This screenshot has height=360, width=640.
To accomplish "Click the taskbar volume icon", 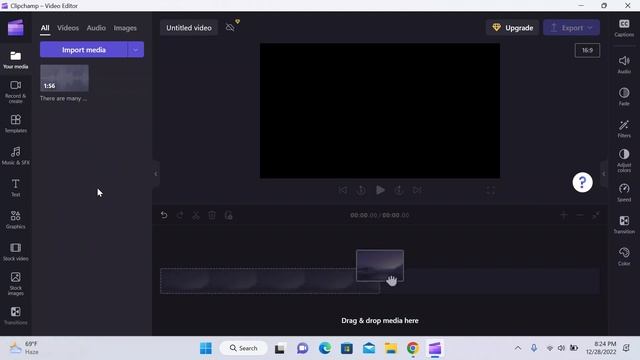I will pyautogui.click(x=562, y=348).
